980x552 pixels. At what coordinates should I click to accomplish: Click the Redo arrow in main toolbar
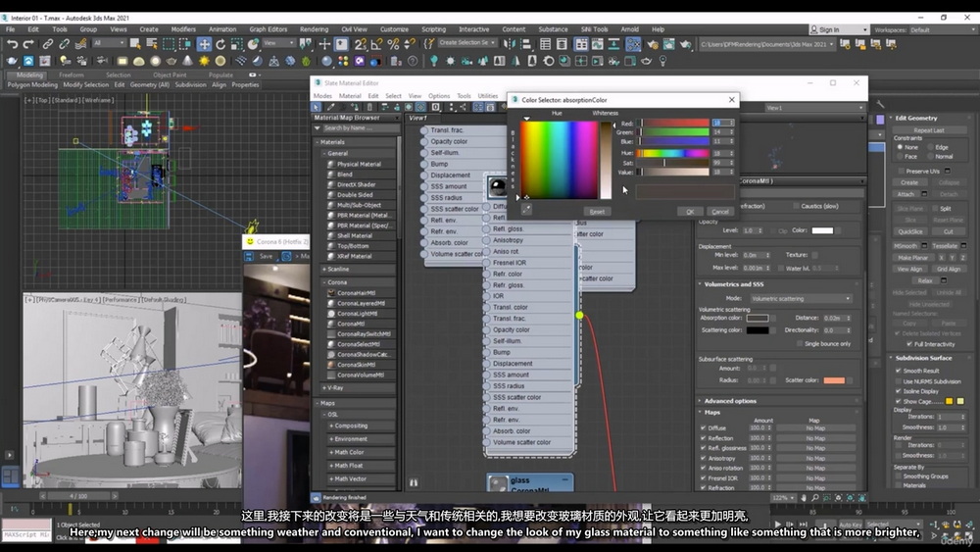coord(28,44)
